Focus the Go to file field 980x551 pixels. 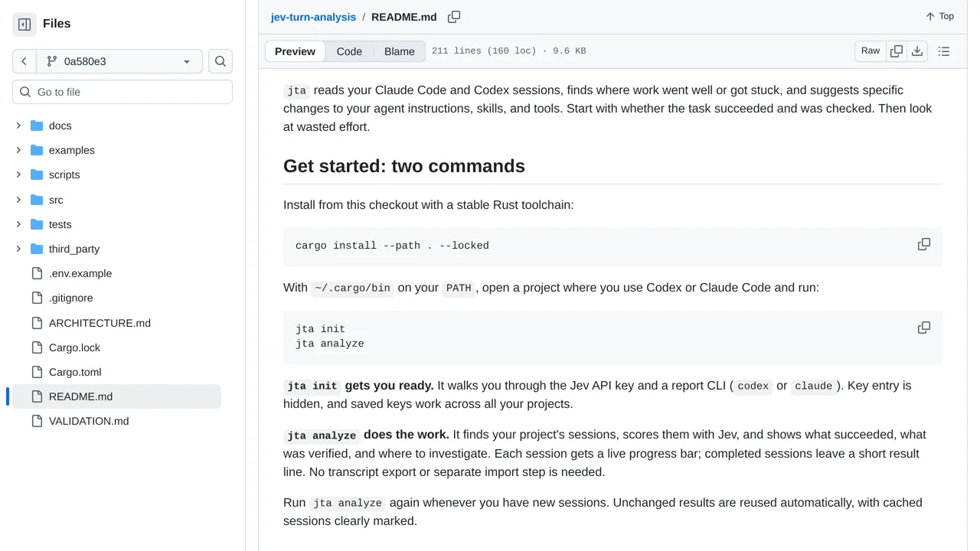tap(122, 92)
